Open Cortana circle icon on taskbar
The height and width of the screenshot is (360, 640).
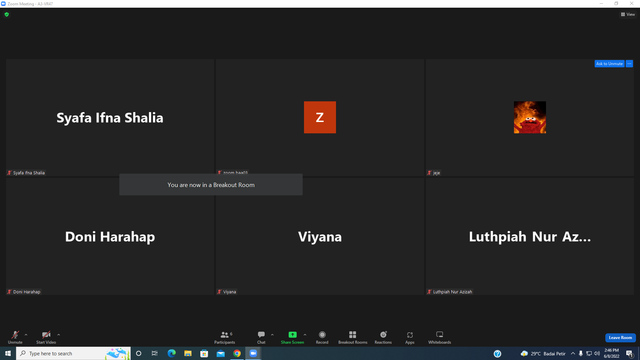click(x=139, y=353)
